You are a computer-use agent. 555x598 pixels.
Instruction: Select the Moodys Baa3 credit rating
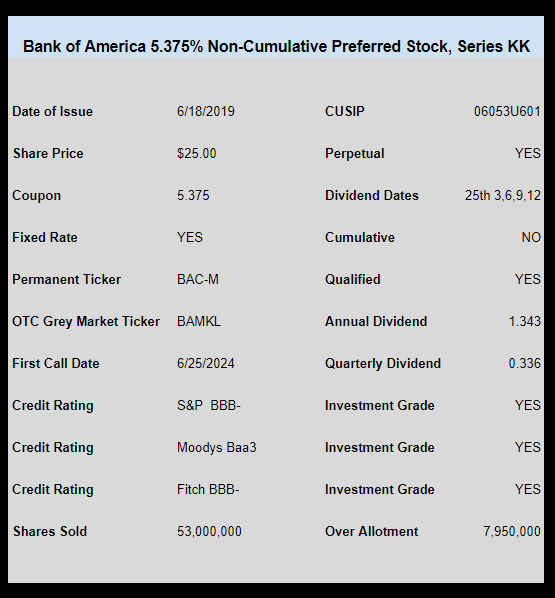point(217,447)
